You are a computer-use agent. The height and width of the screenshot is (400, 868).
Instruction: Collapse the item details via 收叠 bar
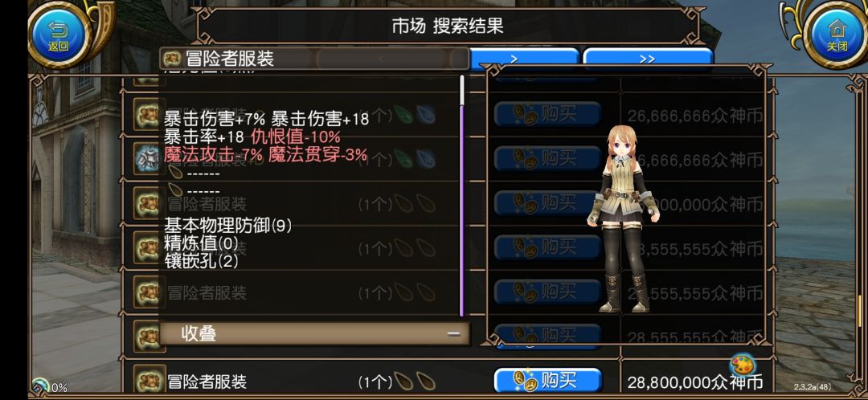coord(314,333)
